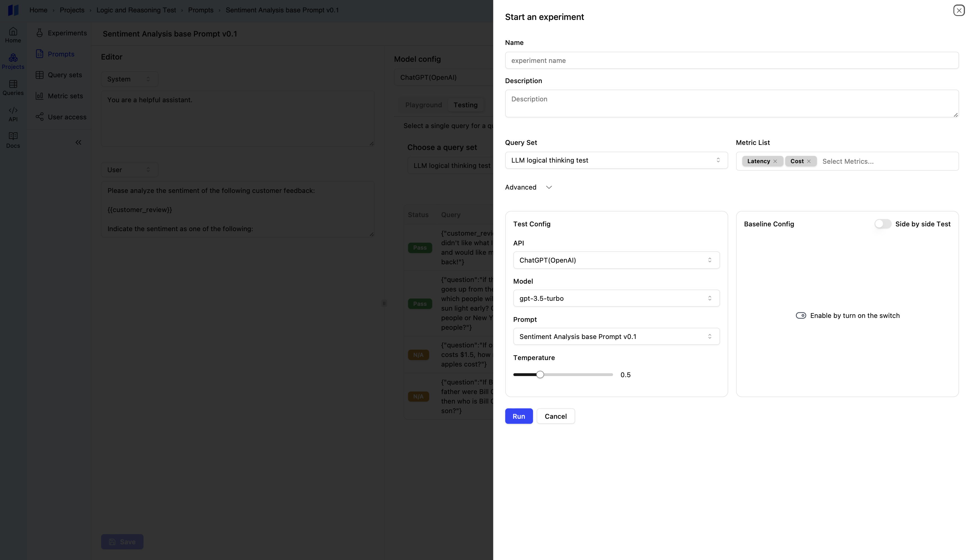Viewport: 970px width, 560px height.
Task: Open the API ChatGPT(OpenAI) dropdown
Action: click(616, 260)
